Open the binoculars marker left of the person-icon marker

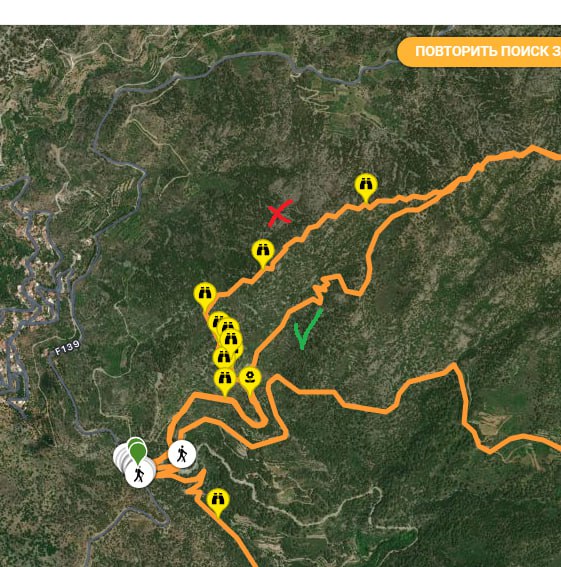tap(225, 381)
